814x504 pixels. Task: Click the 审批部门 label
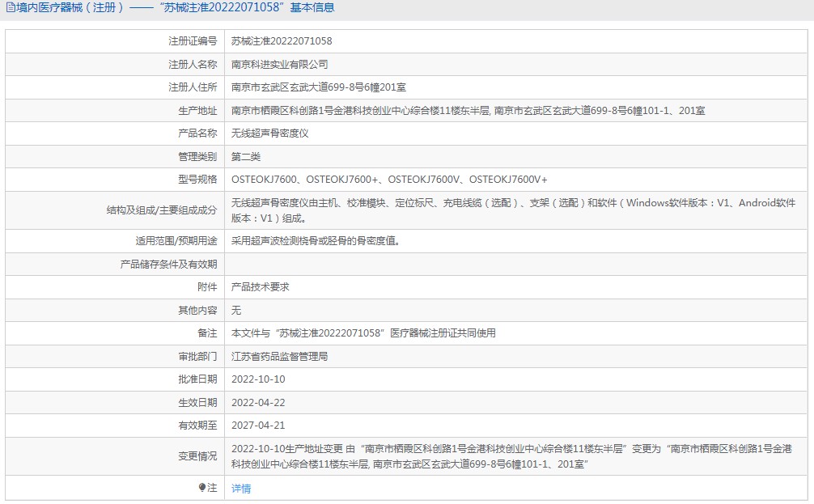pyautogui.click(x=197, y=357)
